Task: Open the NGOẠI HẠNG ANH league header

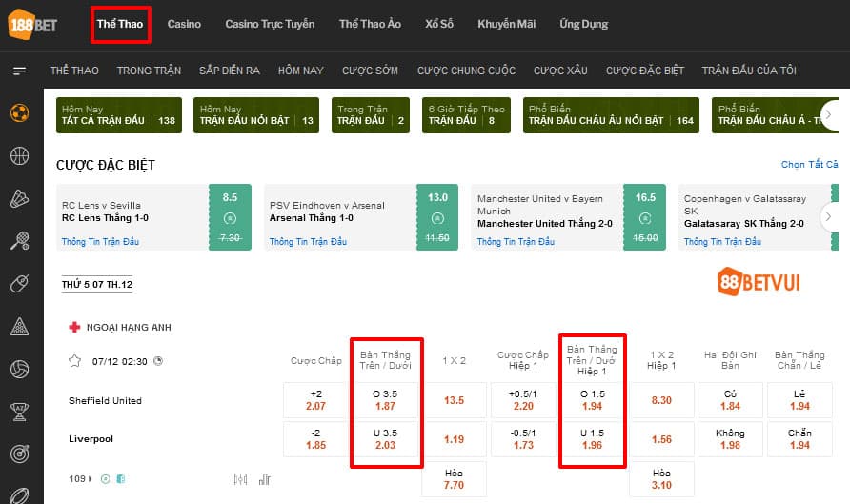Action: click(x=120, y=328)
